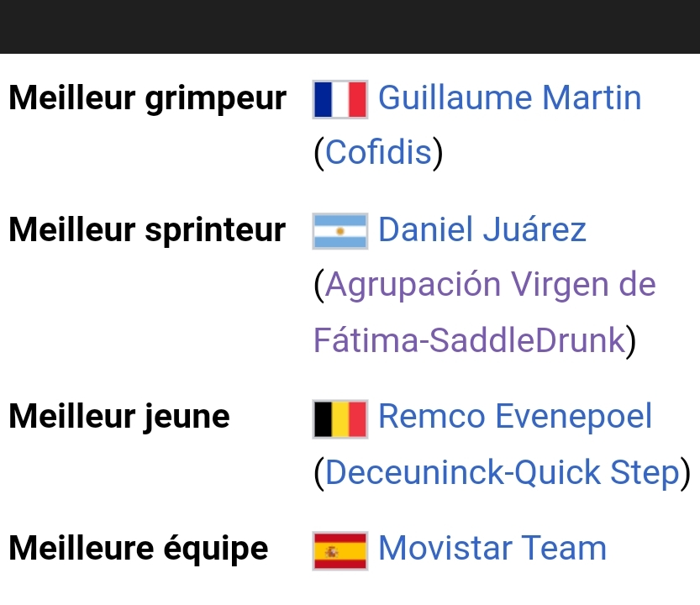
Task: Follow the Daniel Juárez link
Action: point(482,229)
